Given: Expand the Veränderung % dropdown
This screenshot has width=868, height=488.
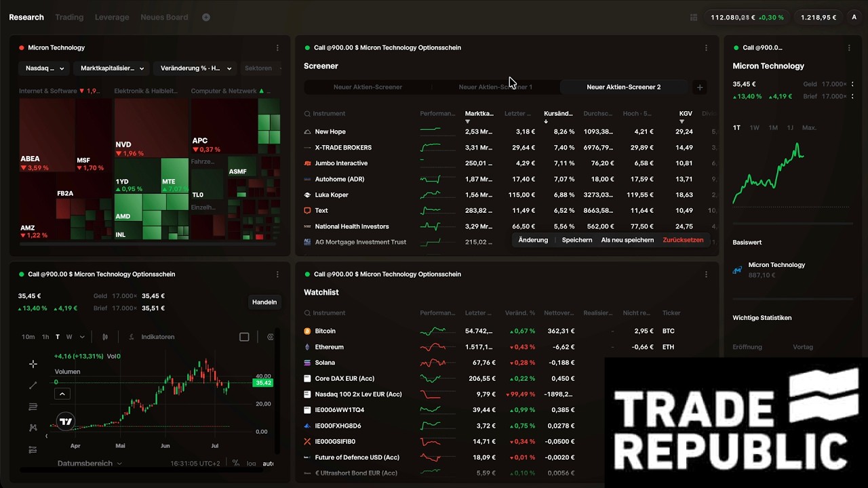Looking at the screenshot, I should (x=196, y=68).
